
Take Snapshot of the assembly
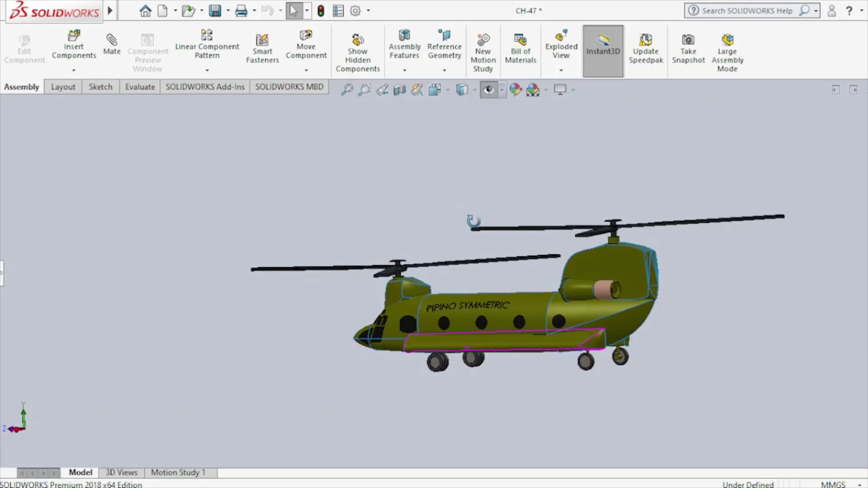click(688, 49)
